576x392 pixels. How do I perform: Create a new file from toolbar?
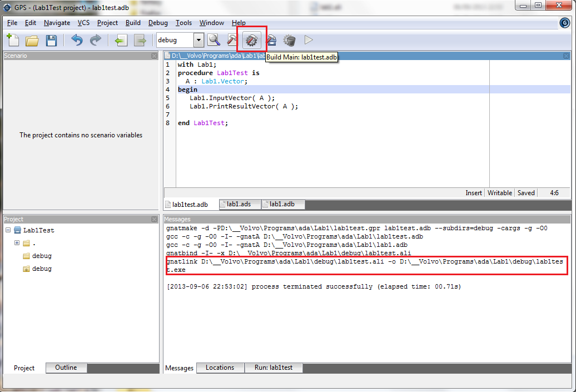pyautogui.click(x=13, y=40)
